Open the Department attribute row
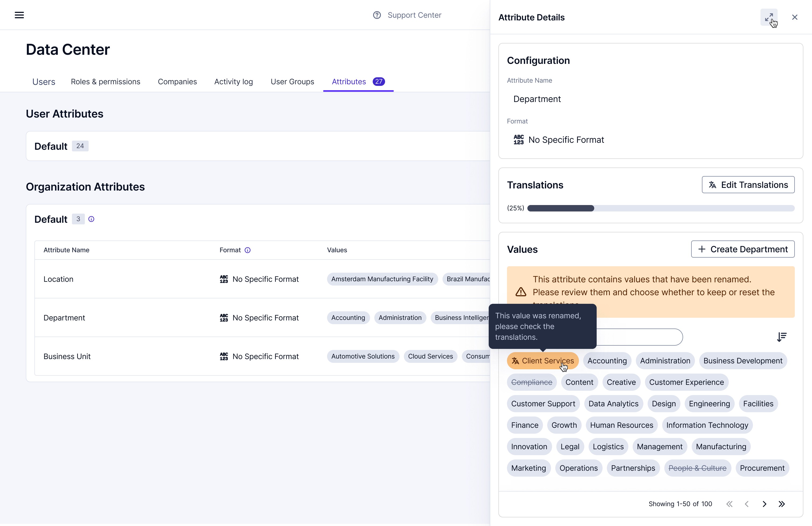 click(64, 318)
